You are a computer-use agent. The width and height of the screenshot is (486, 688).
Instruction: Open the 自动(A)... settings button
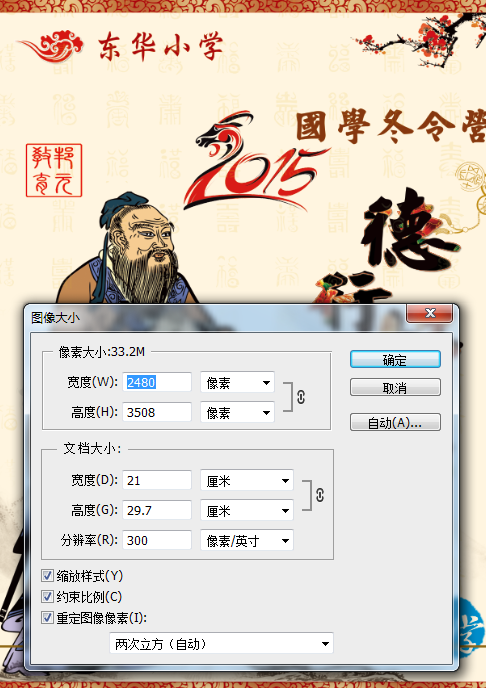395,423
